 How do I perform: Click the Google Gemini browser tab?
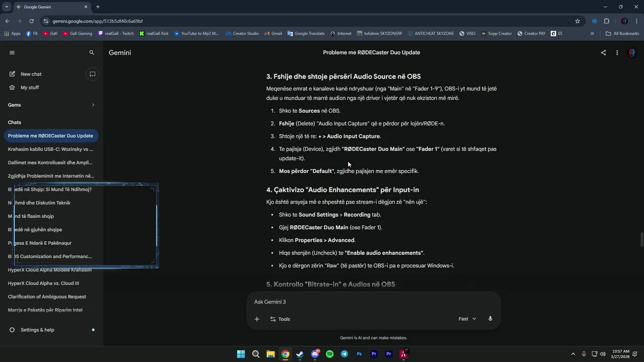click(x=51, y=7)
